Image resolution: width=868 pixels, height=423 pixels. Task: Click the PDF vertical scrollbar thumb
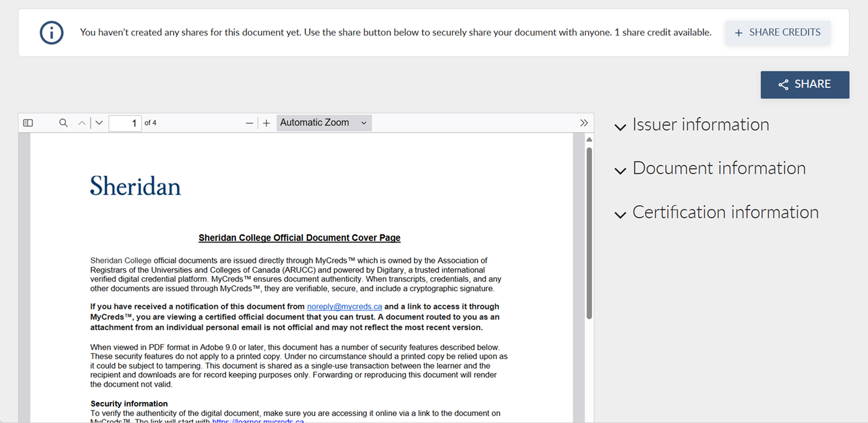[589, 233]
